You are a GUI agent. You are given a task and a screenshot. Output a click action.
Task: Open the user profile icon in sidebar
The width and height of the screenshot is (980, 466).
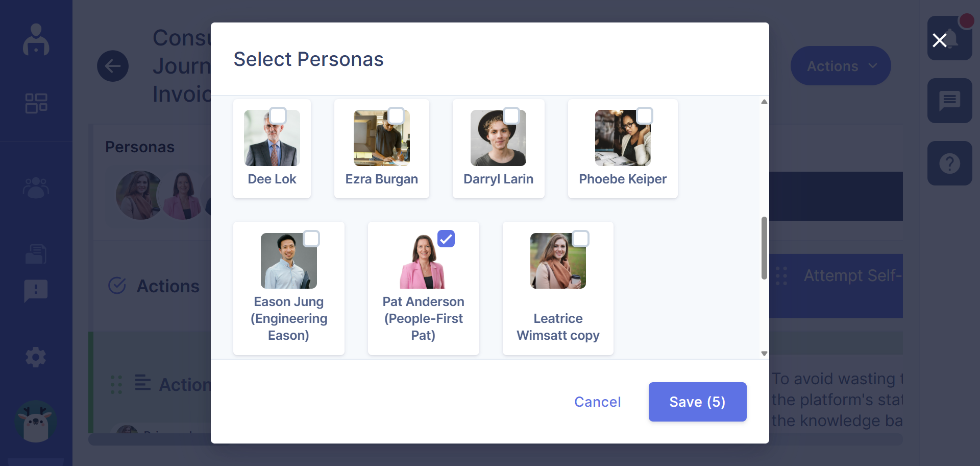tap(35, 40)
